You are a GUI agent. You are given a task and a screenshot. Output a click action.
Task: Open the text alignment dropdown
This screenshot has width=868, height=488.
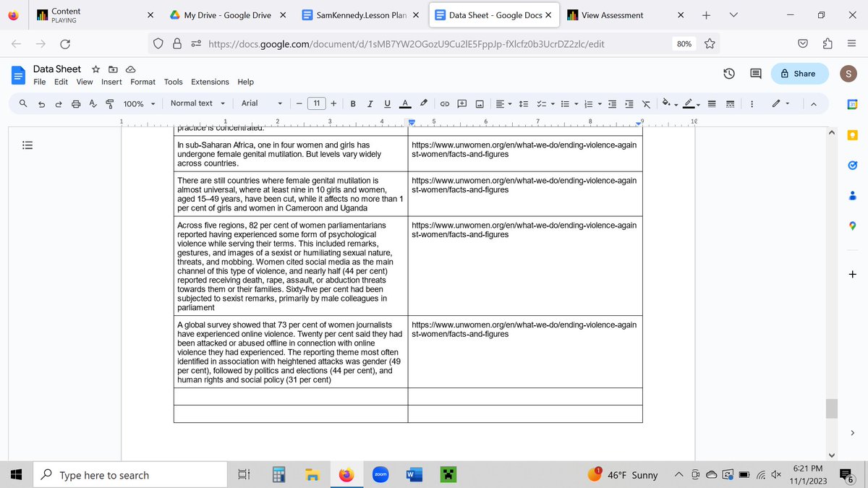[x=503, y=103]
